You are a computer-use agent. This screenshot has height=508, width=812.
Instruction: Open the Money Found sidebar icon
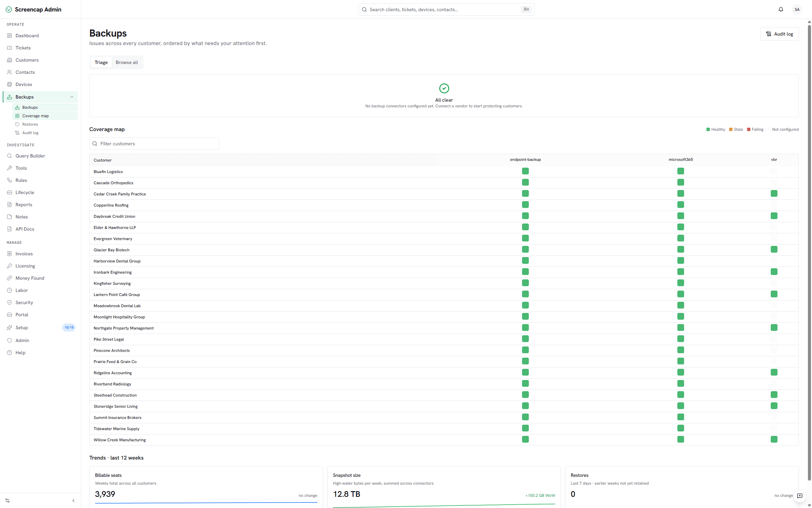(x=9, y=278)
